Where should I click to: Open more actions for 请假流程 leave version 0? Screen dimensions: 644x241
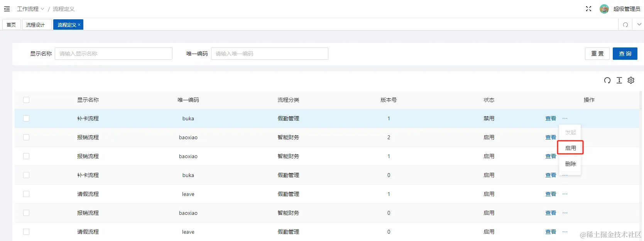pyautogui.click(x=565, y=232)
